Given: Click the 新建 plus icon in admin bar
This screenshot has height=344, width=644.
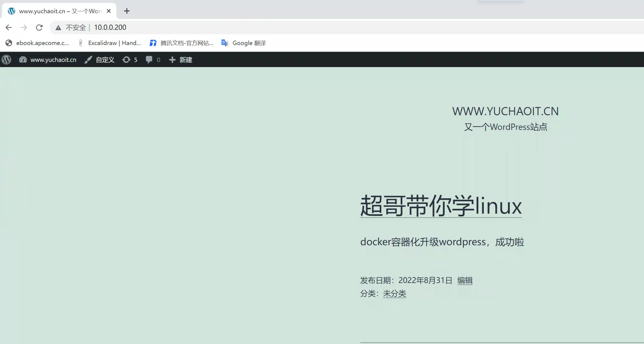Looking at the screenshot, I should coord(172,60).
